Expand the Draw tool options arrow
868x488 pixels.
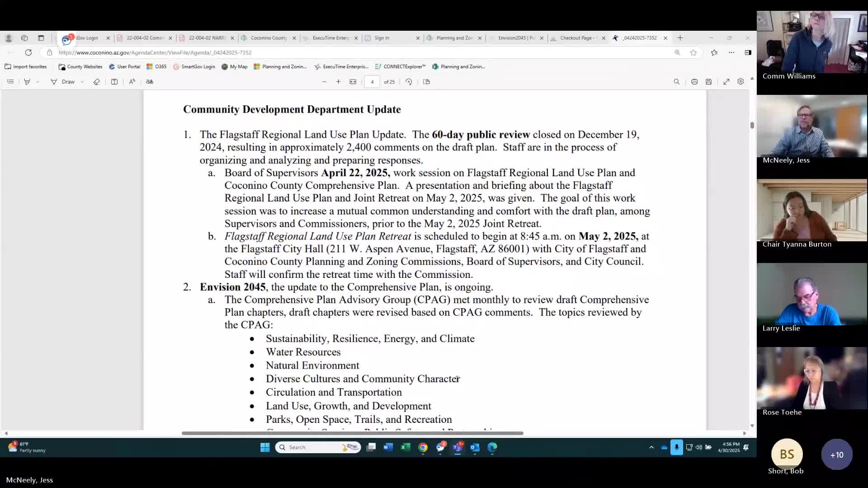tap(82, 82)
